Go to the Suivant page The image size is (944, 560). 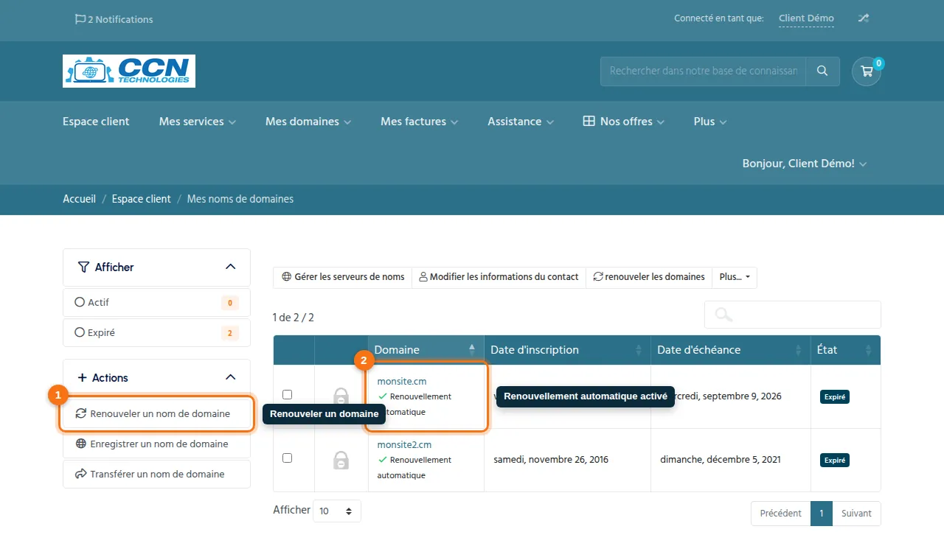(856, 514)
